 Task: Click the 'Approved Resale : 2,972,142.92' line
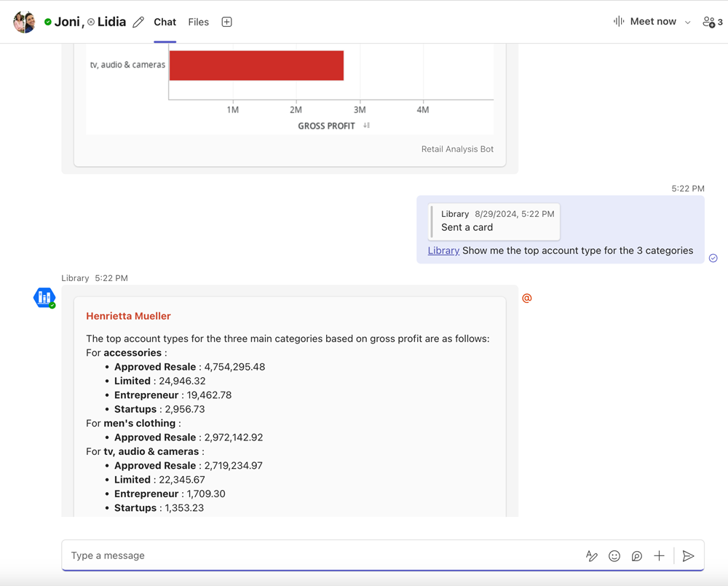pos(189,437)
